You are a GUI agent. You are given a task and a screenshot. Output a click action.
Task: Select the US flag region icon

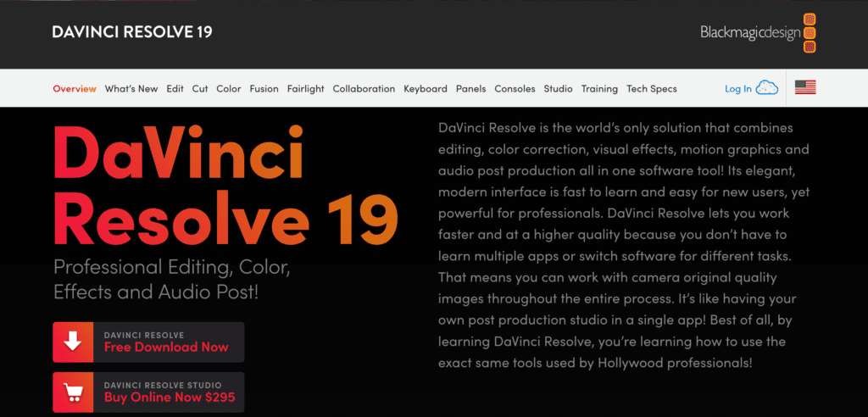805,88
